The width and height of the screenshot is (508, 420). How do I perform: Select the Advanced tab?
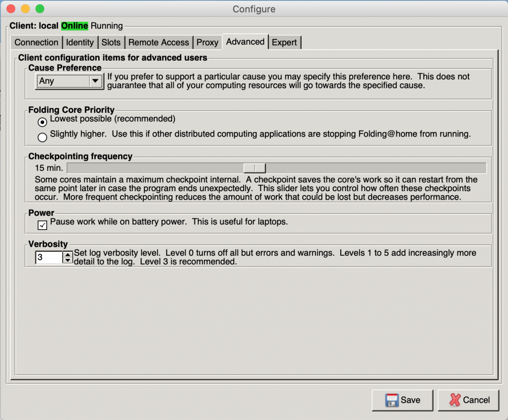(245, 42)
